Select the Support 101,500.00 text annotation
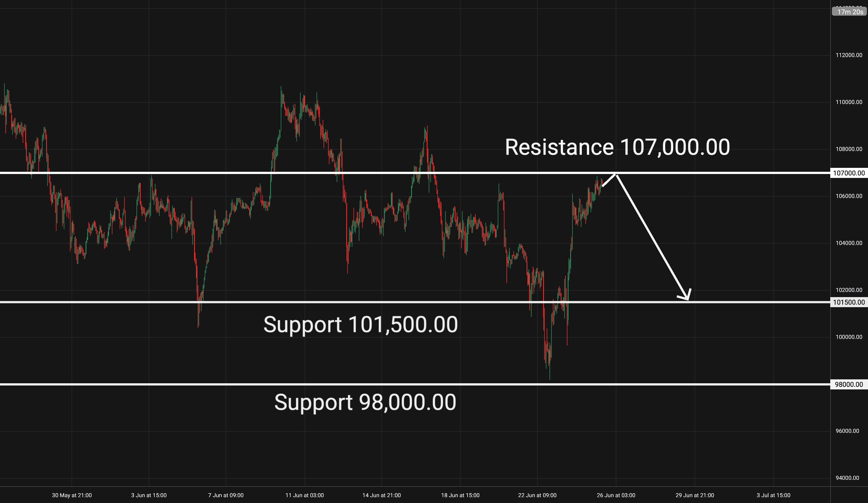This screenshot has width=868, height=503. 361,325
